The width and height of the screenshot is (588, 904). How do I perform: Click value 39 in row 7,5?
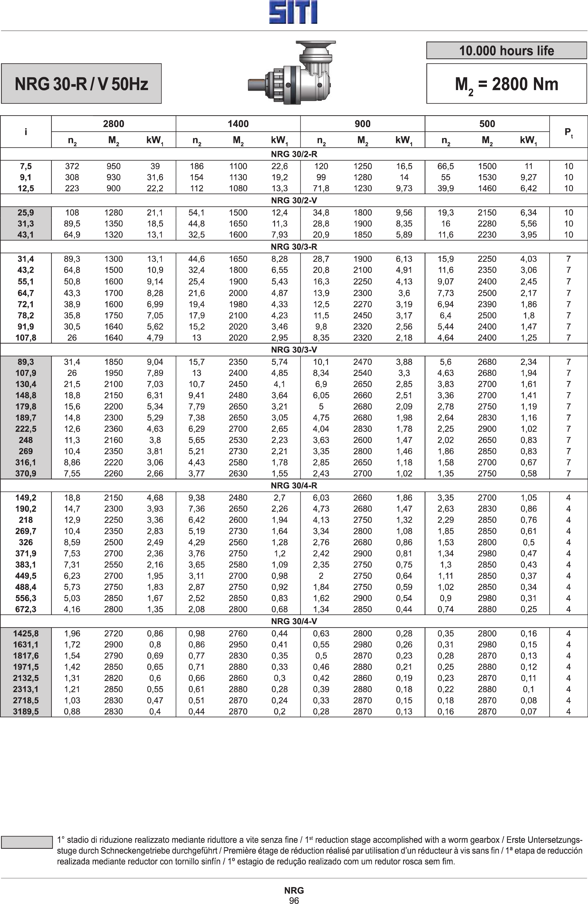pos(155,166)
